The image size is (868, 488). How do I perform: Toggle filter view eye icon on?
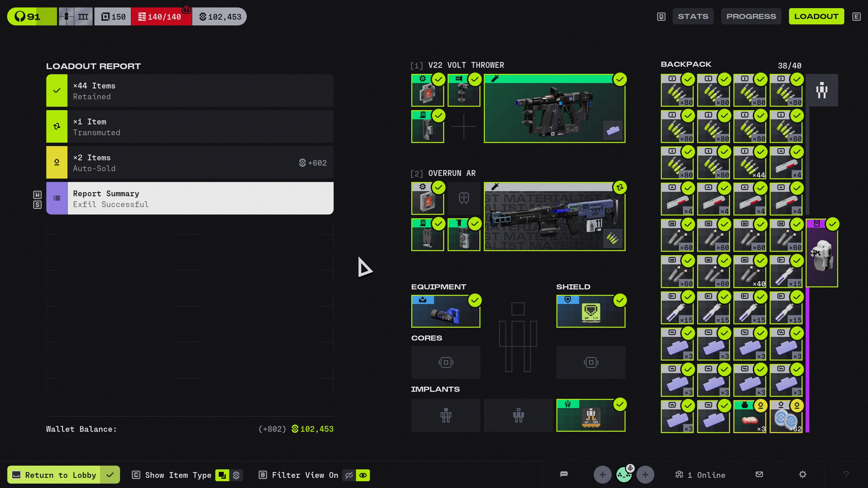click(x=363, y=475)
